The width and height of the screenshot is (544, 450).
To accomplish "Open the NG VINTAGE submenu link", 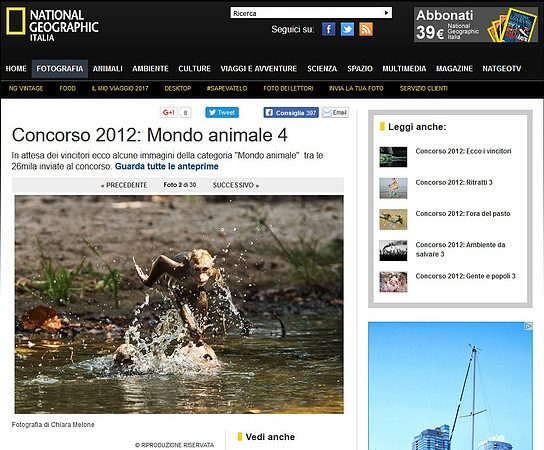I will (26, 88).
